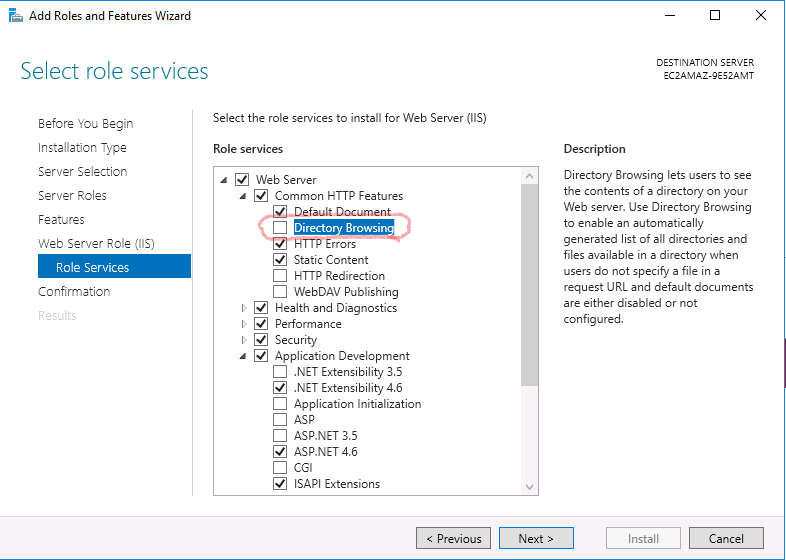The width and height of the screenshot is (786, 560).
Task: Collapse the Application Development node
Action: pos(243,356)
